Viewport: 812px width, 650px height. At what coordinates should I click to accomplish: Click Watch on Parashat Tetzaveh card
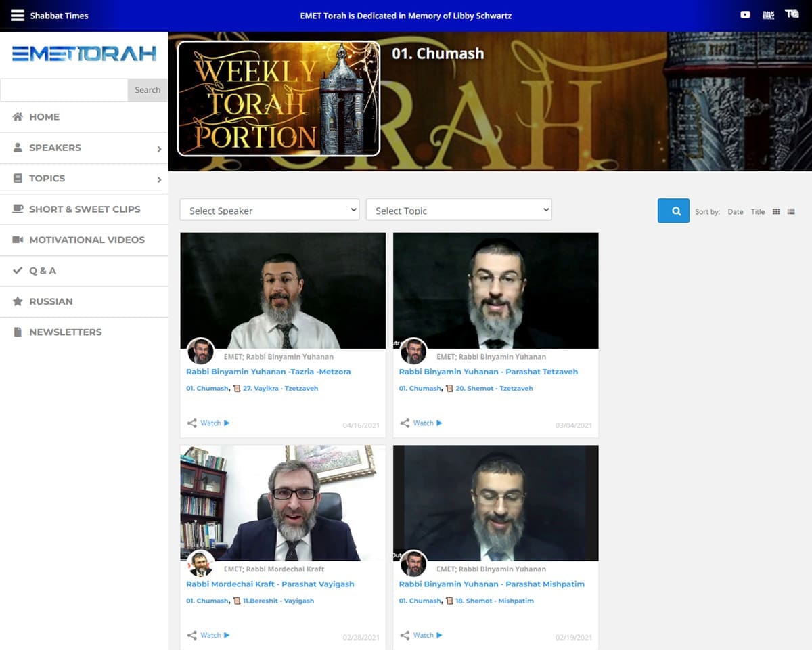(x=428, y=423)
